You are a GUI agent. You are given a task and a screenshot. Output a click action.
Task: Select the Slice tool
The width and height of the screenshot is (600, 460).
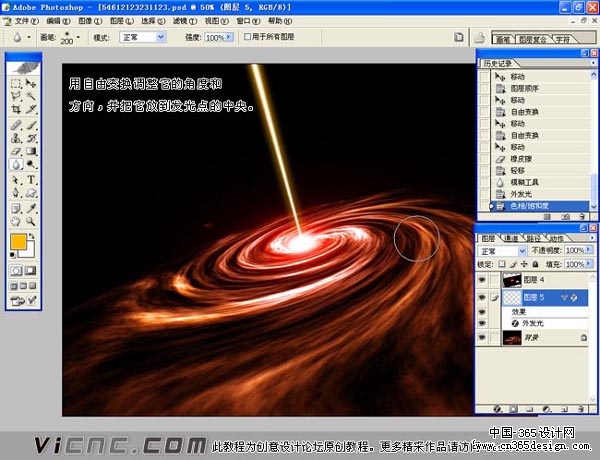(31, 109)
